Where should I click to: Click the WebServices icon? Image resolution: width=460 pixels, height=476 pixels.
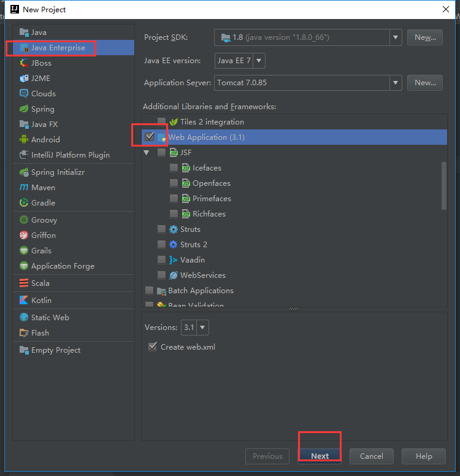click(x=174, y=275)
